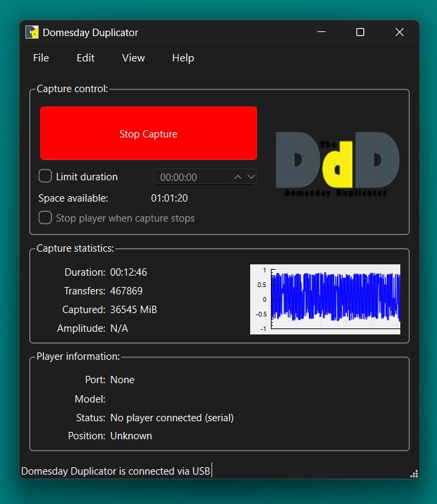Image resolution: width=437 pixels, height=504 pixels.
Task: Open the View menu
Action: [133, 58]
